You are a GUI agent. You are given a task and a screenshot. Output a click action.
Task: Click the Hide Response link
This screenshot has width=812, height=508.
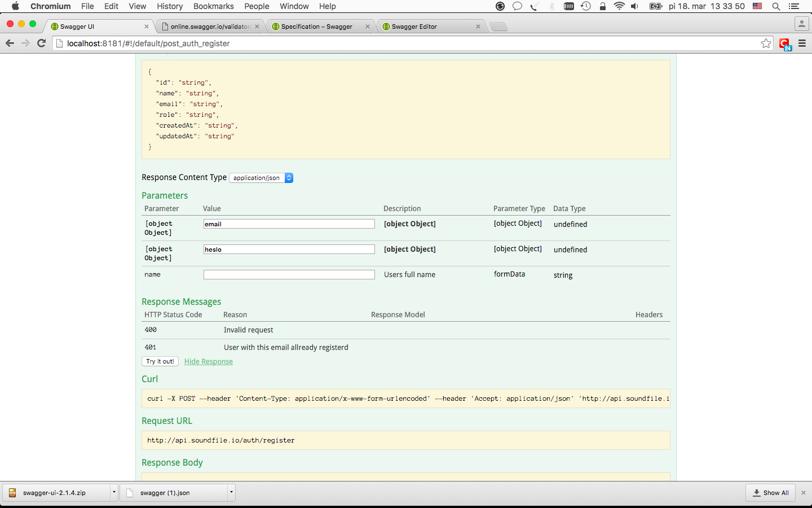(209, 361)
